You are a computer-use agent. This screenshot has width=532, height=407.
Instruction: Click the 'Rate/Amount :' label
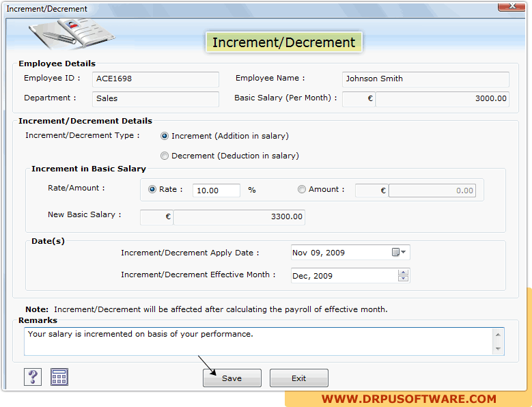tap(76, 188)
